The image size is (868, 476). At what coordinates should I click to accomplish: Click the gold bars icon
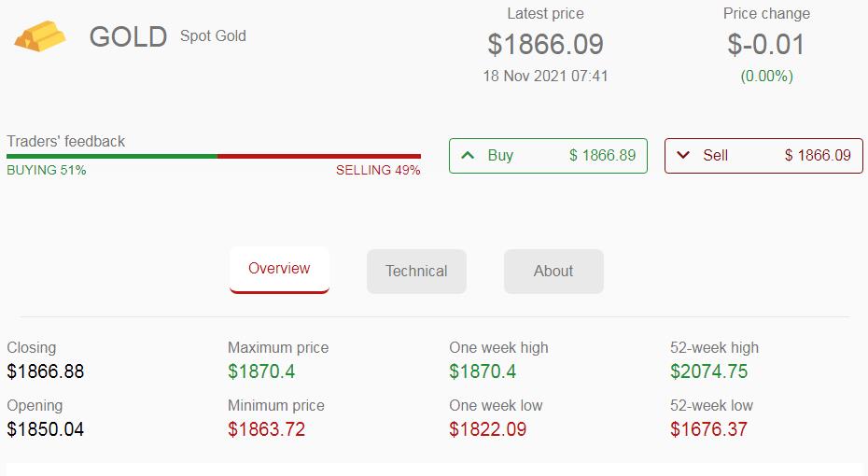click(40, 36)
